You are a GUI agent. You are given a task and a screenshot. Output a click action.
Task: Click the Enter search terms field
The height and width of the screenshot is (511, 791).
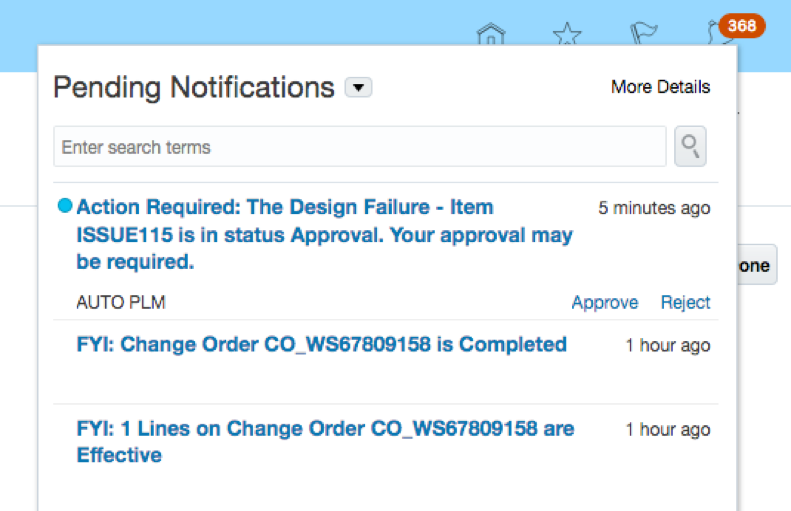click(360, 147)
